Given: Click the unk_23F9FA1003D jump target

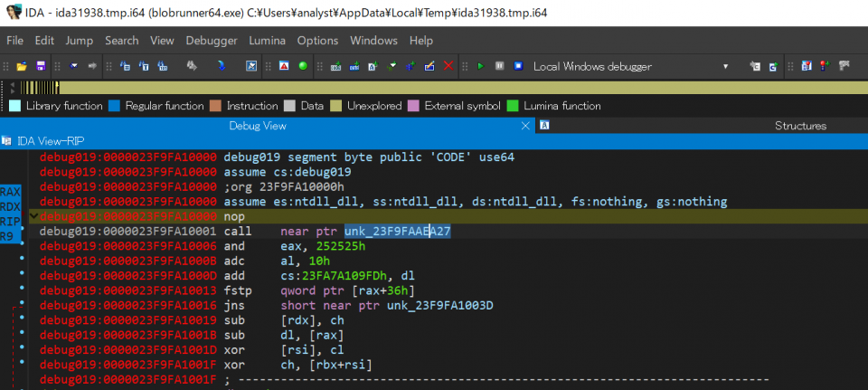Looking at the screenshot, I should [440, 305].
